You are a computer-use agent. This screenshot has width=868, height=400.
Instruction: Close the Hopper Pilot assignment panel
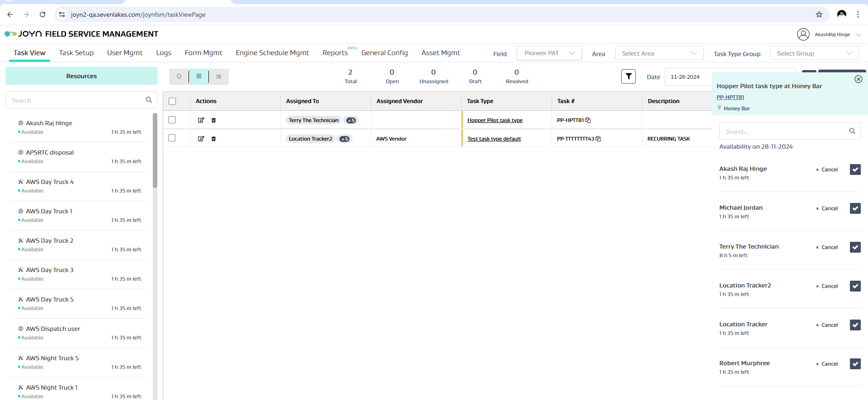tap(858, 79)
